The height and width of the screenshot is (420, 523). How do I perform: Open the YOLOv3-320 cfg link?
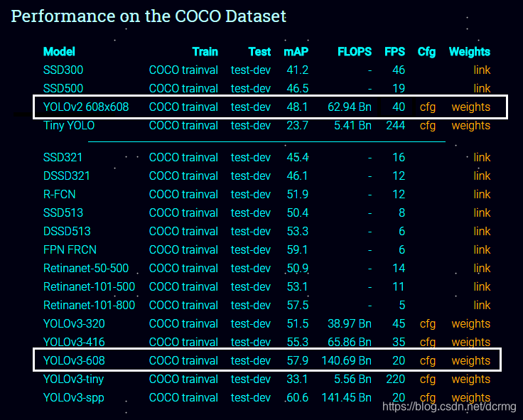click(x=428, y=324)
